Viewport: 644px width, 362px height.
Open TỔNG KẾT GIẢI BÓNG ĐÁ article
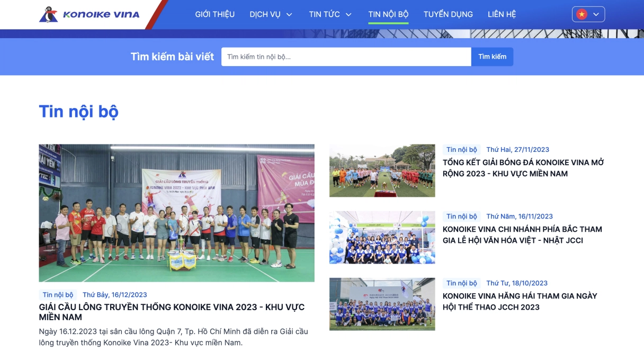pyautogui.click(x=523, y=168)
